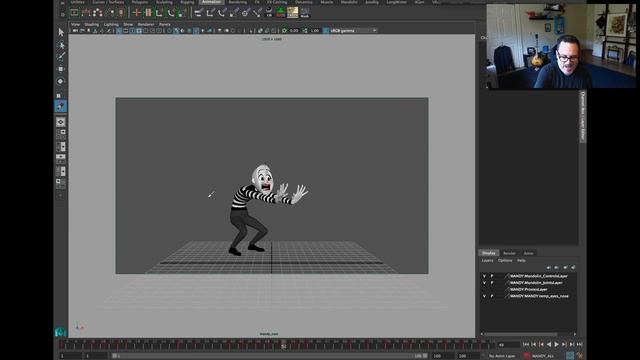
Task: Open character set icon beside MANDY_ALL
Action: [x=527, y=356]
